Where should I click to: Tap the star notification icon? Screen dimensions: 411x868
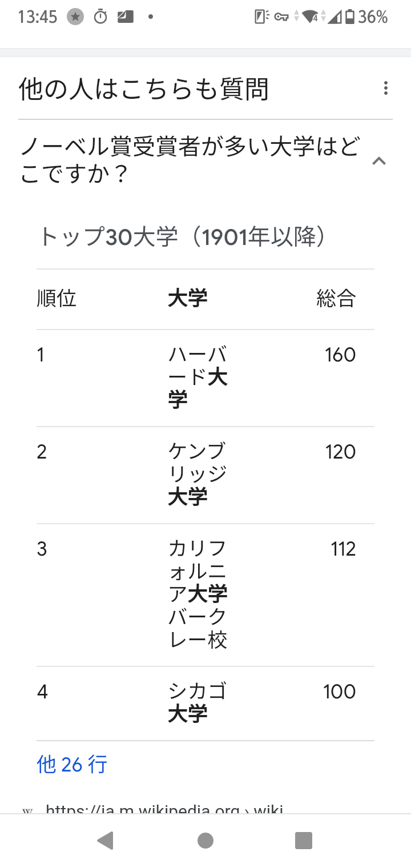tap(75, 17)
